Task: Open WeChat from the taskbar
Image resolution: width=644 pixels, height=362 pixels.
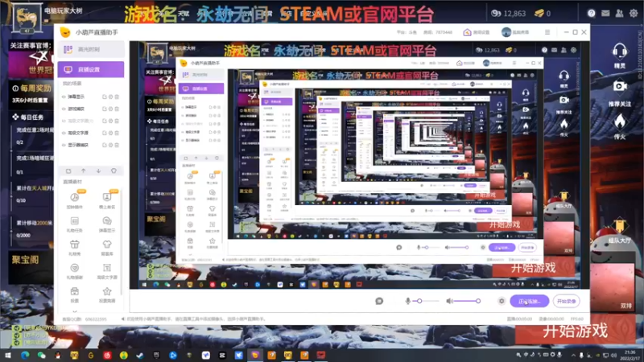Action: [42, 355]
